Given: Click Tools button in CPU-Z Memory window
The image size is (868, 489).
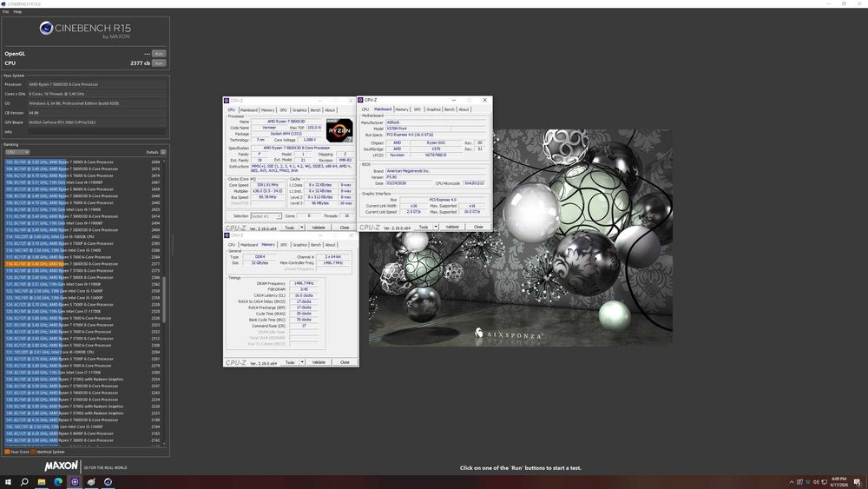Looking at the screenshot, I should click(x=290, y=362).
